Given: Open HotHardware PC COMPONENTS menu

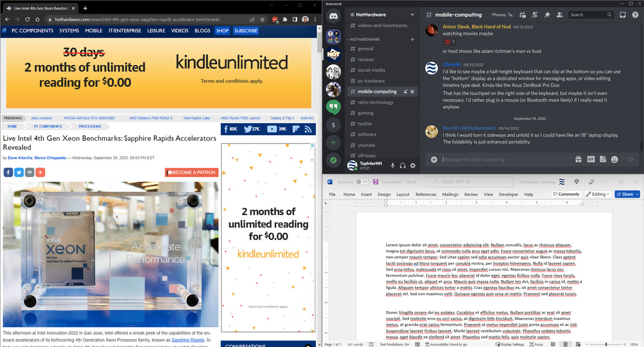Looking at the screenshot, I should click(33, 31).
